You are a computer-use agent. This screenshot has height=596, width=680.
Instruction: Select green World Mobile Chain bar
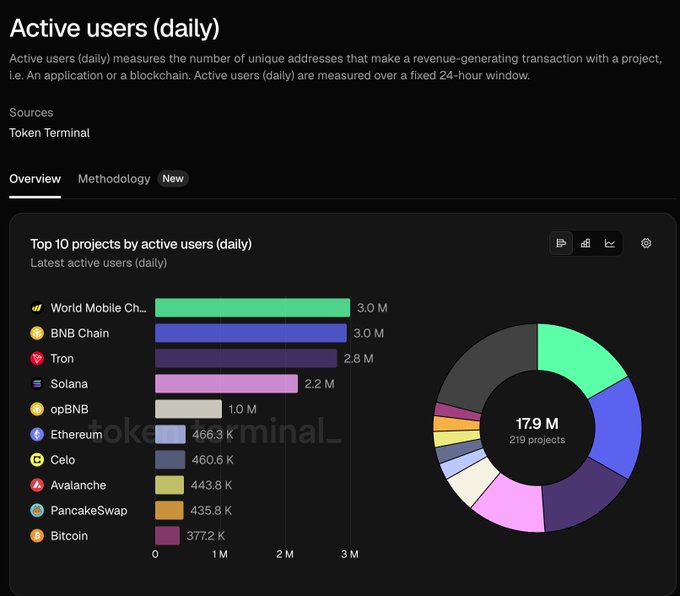click(252, 308)
